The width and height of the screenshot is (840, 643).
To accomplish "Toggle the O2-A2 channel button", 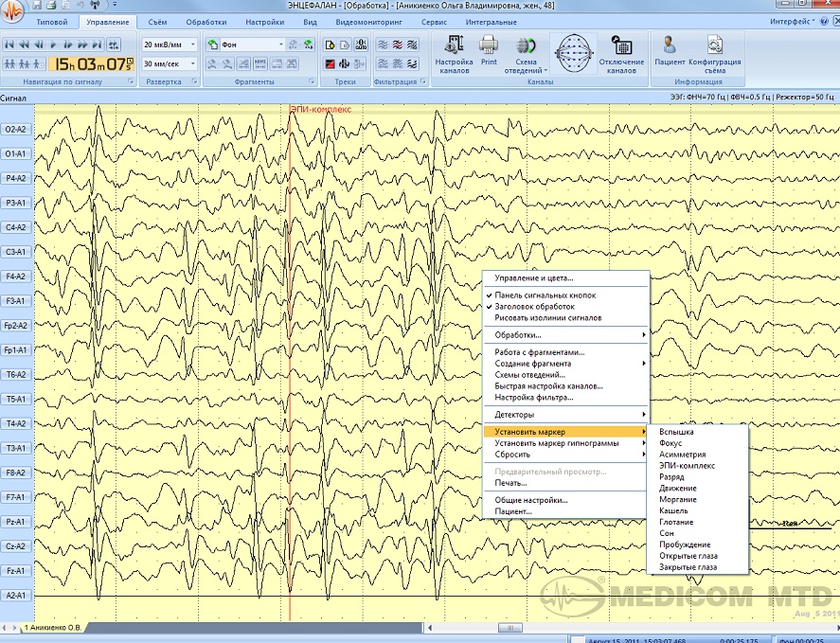I will (x=15, y=129).
